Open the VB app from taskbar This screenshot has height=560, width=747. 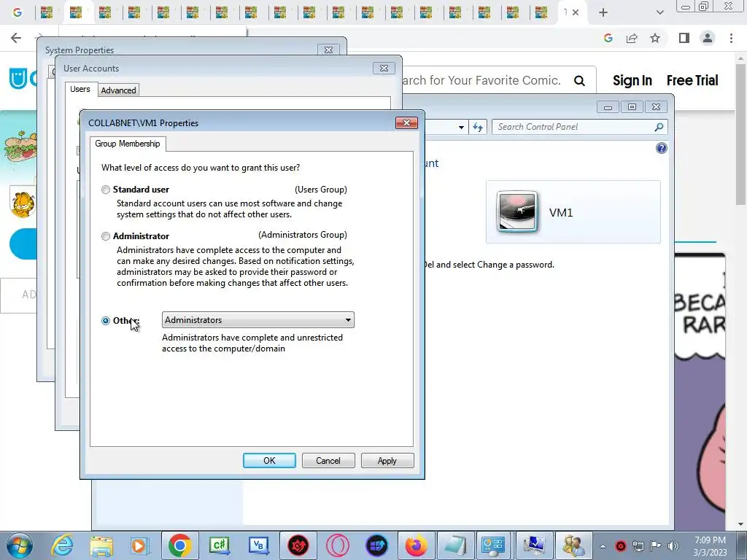click(x=259, y=545)
